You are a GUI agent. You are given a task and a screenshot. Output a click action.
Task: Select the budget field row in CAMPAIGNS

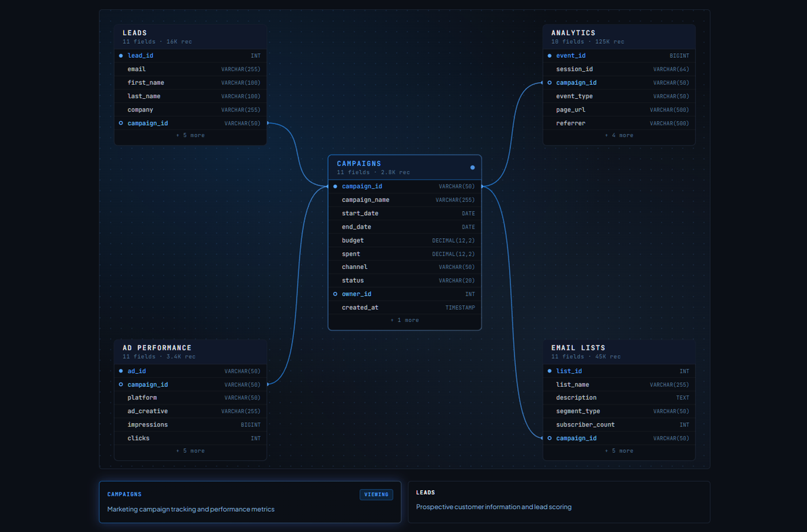[405, 240]
